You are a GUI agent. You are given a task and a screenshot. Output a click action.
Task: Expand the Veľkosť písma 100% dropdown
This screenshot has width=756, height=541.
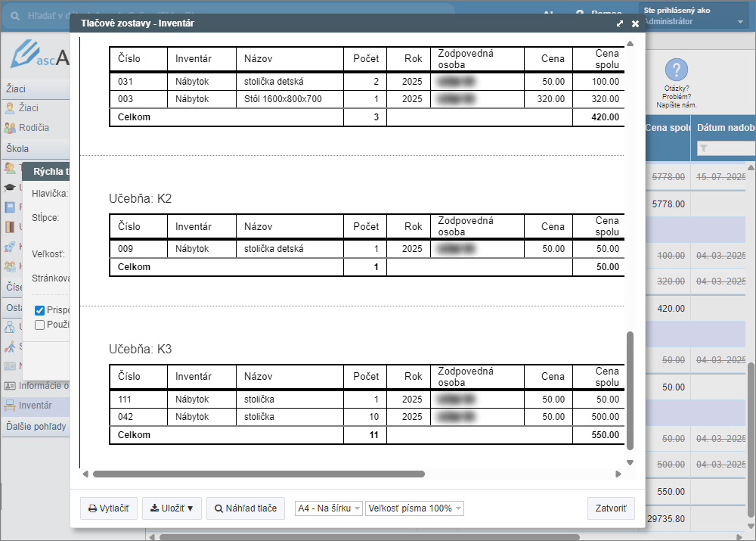[x=414, y=508]
